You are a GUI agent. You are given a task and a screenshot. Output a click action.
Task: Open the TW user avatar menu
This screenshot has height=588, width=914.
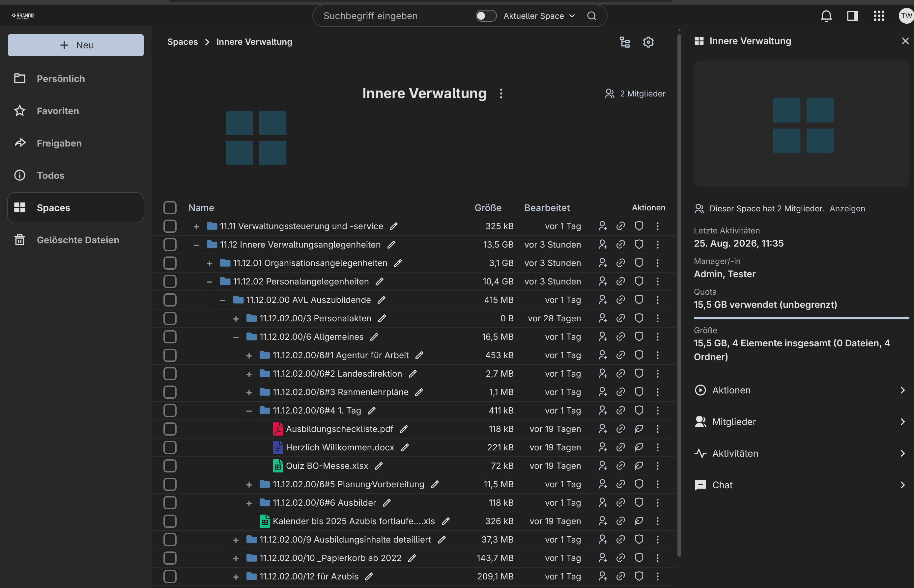tap(906, 16)
